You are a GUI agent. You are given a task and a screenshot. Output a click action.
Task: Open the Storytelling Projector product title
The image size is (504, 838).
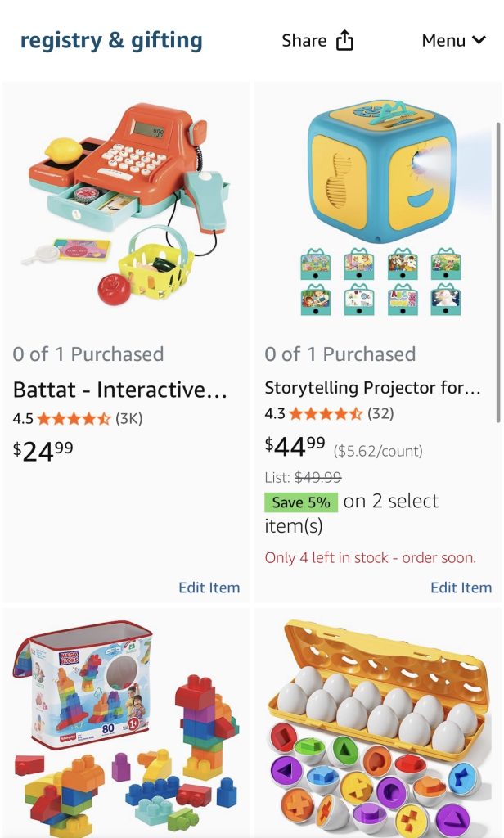(x=372, y=388)
